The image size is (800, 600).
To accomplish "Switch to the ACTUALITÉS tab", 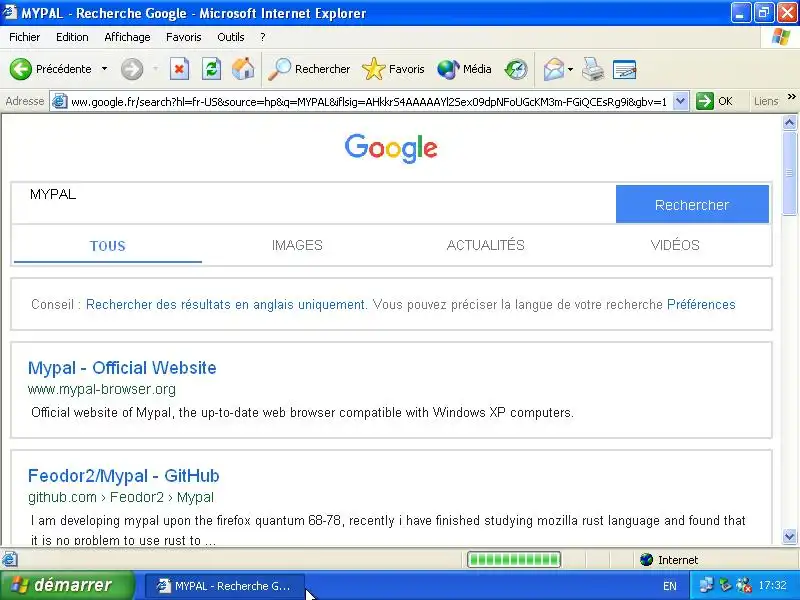I will tap(485, 245).
